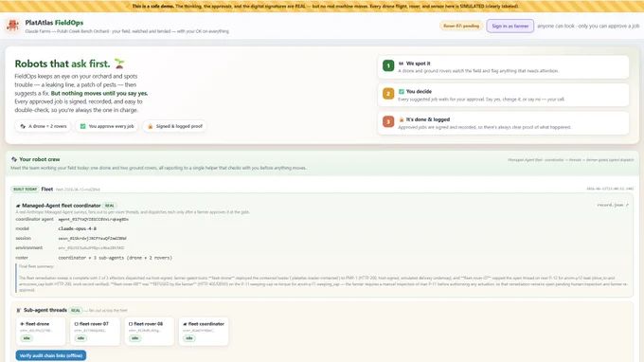The height and width of the screenshot is (362, 644).
Task: Click the You decide step card
Action: (503, 95)
